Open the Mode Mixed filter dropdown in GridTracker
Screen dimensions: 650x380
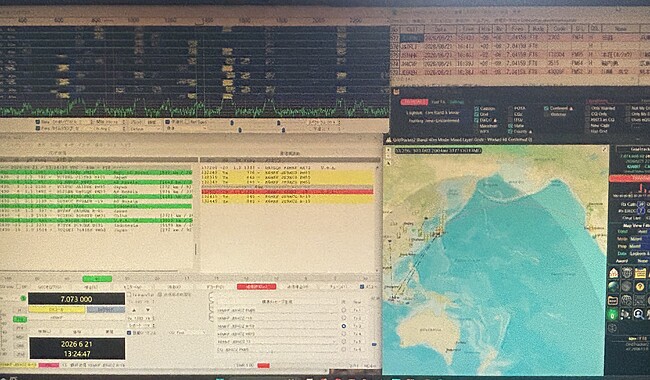click(x=639, y=239)
